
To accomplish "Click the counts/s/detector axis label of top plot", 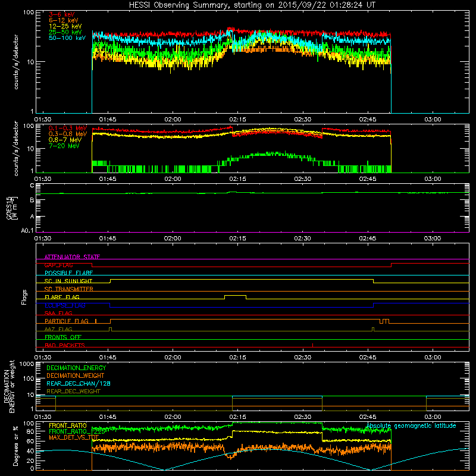I will tap(16, 62).
